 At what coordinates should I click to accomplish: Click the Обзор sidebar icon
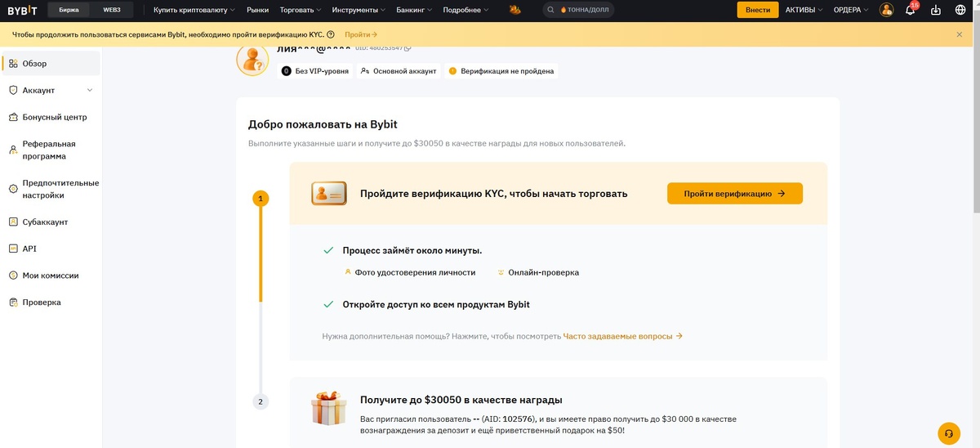(13, 64)
